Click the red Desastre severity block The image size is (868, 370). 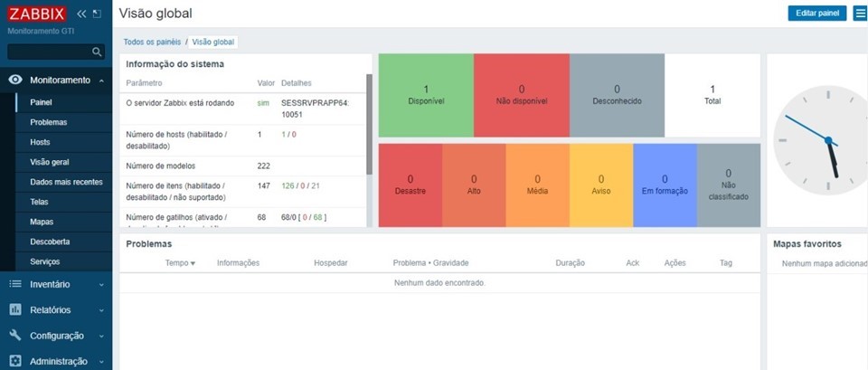[x=410, y=185]
